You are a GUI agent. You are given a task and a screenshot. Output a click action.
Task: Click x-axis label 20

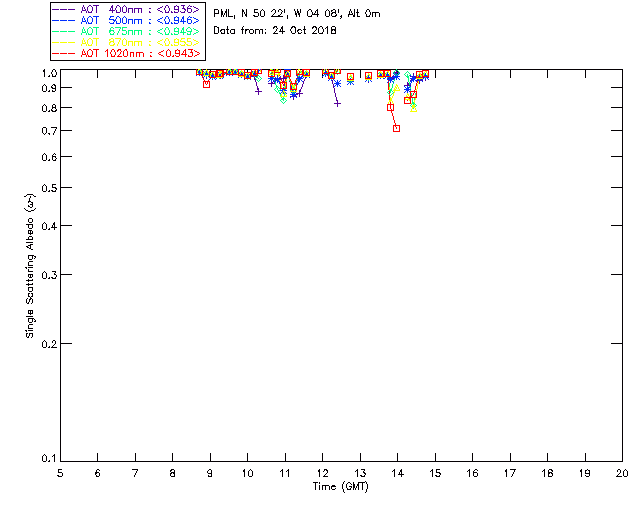tap(622, 473)
